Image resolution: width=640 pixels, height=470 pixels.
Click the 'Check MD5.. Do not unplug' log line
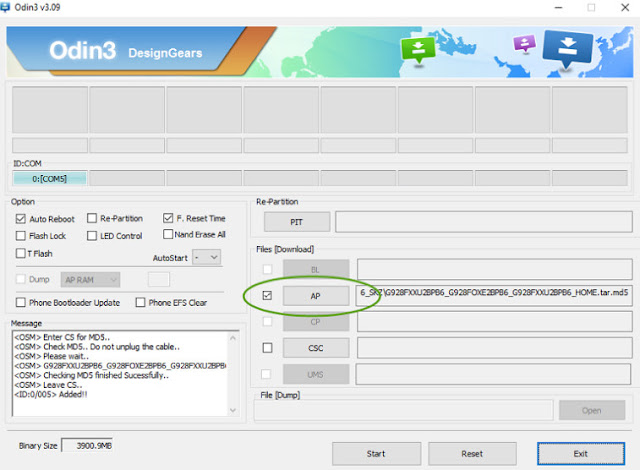[x=97, y=346]
